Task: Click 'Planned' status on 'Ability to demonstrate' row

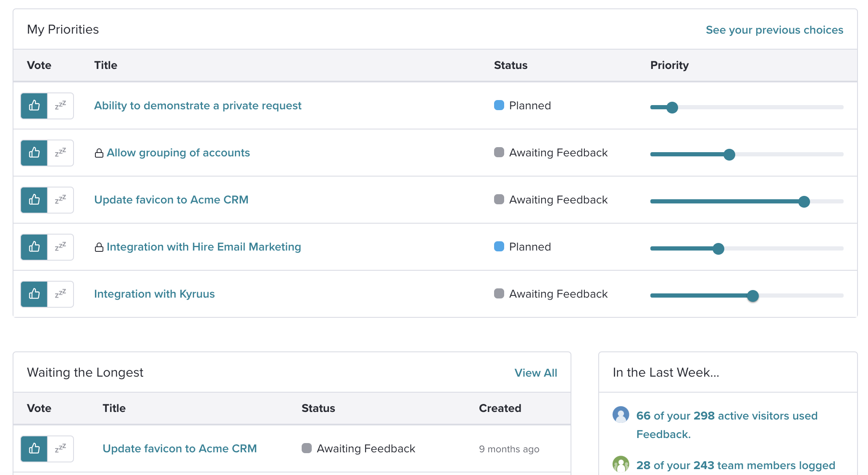Action: 530,106
